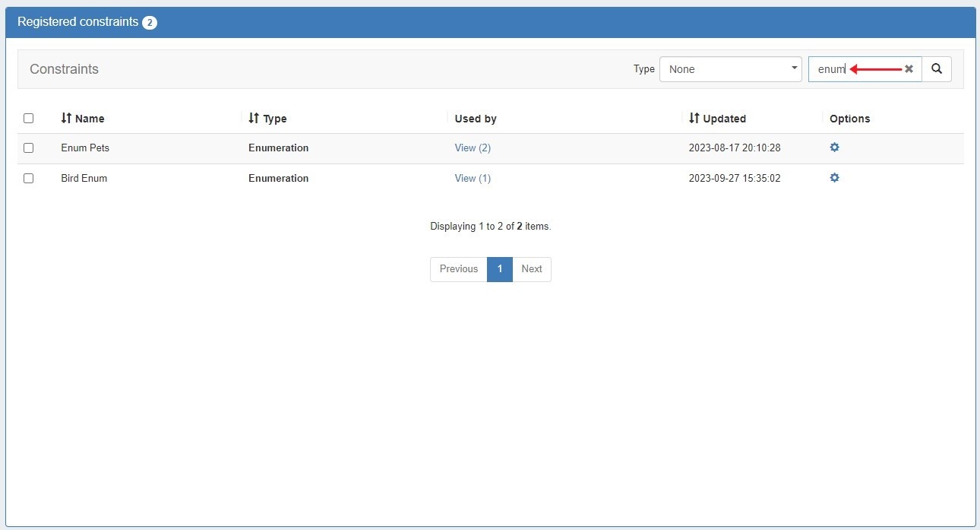Click the Bird Enum constraint name
The height and width of the screenshot is (530, 980).
84,179
